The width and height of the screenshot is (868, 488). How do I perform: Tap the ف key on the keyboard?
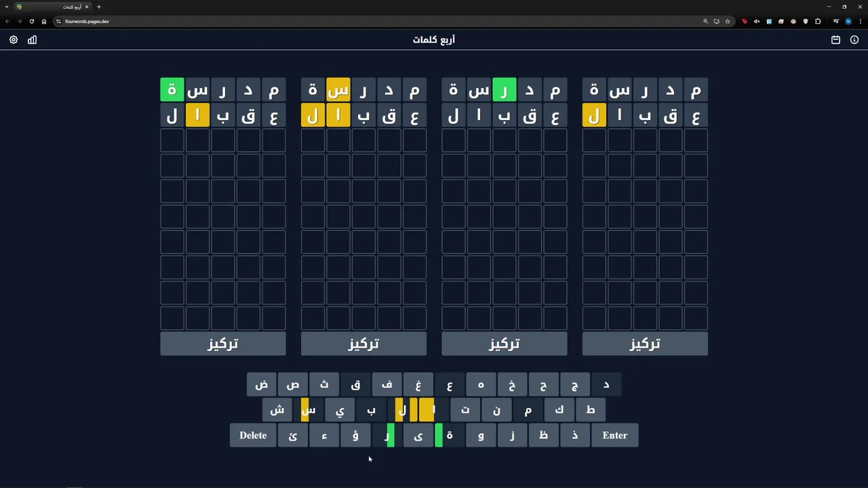[x=387, y=384]
